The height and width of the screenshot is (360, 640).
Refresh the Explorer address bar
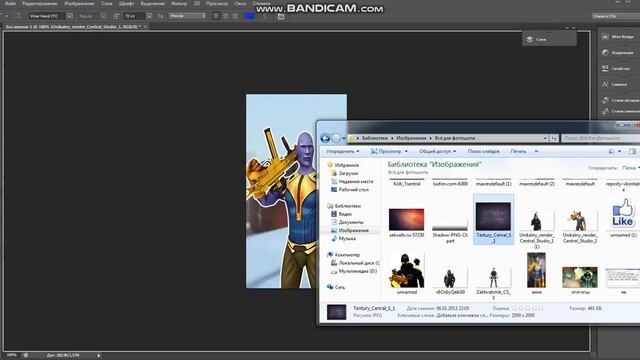click(x=553, y=138)
